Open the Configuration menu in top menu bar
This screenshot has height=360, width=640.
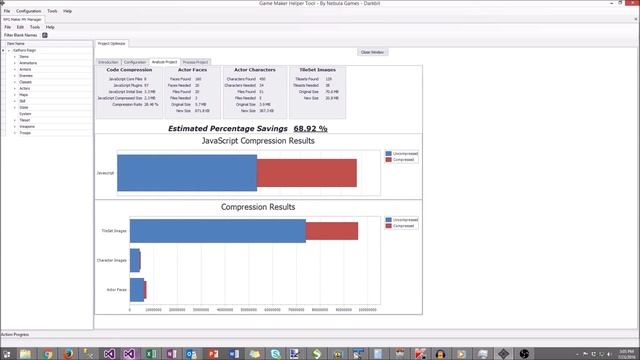pyautogui.click(x=29, y=11)
